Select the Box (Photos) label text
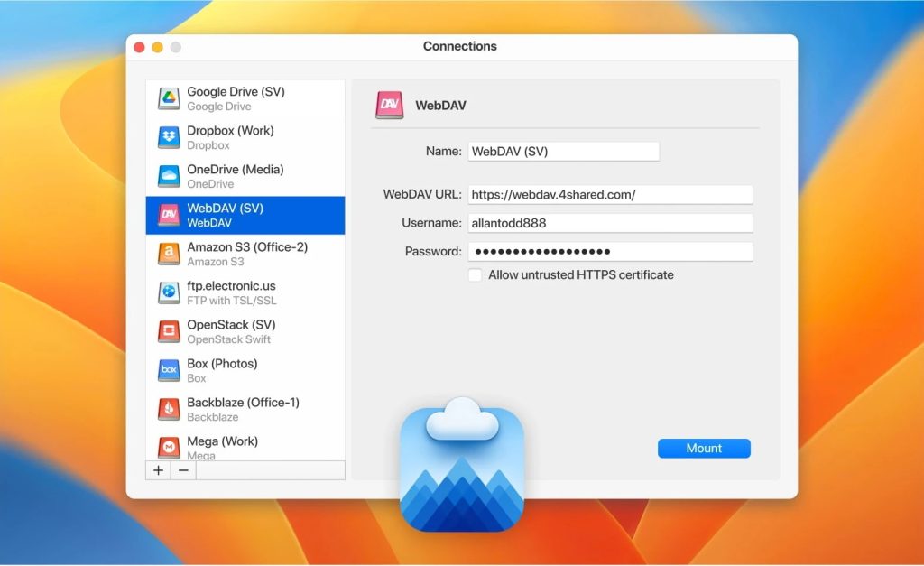 [x=222, y=364]
